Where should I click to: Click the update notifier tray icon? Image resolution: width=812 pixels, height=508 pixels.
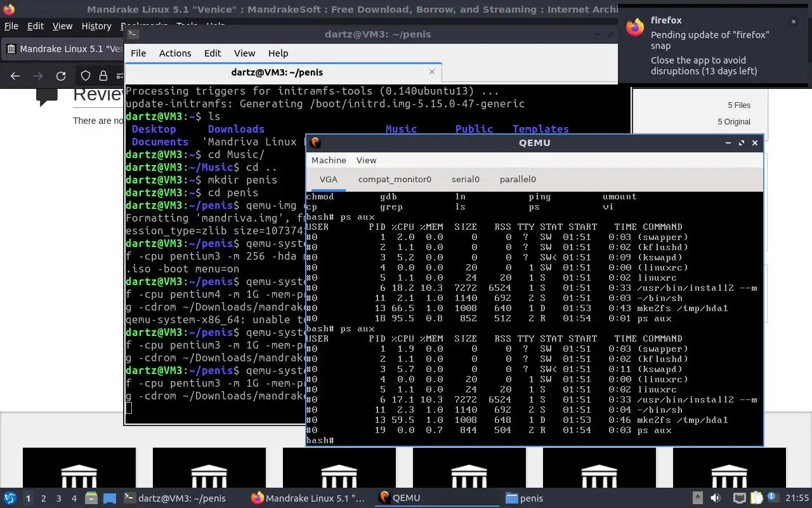point(773,498)
